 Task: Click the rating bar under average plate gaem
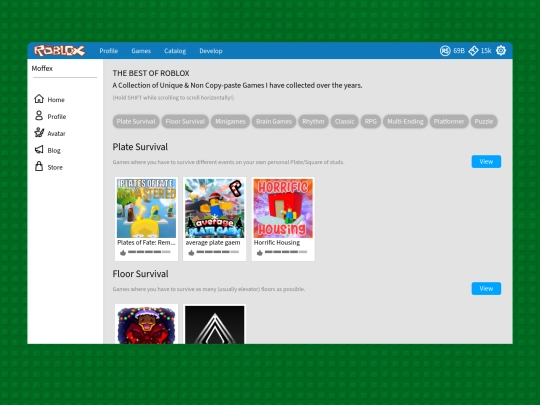tap(217, 252)
